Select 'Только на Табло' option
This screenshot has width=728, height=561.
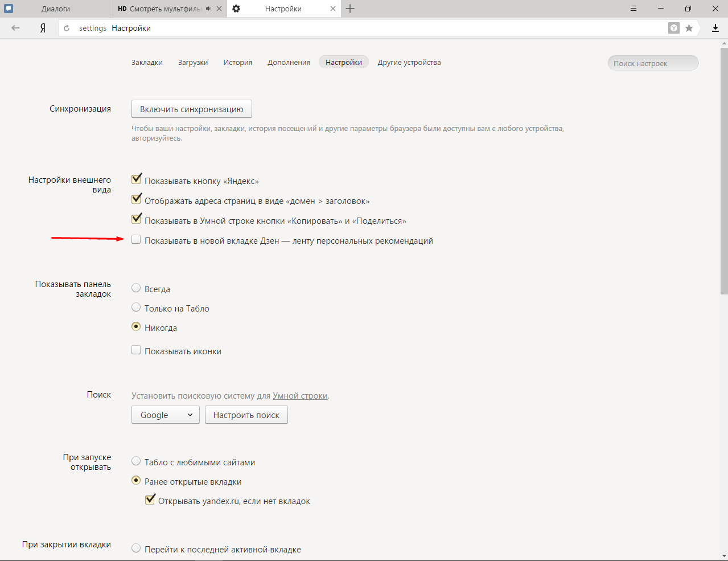pyautogui.click(x=136, y=308)
